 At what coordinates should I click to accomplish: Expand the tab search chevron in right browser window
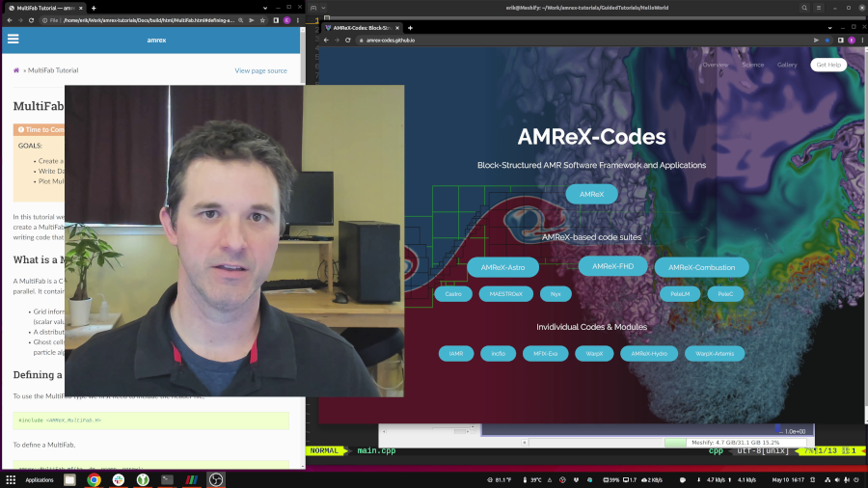(x=829, y=28)
